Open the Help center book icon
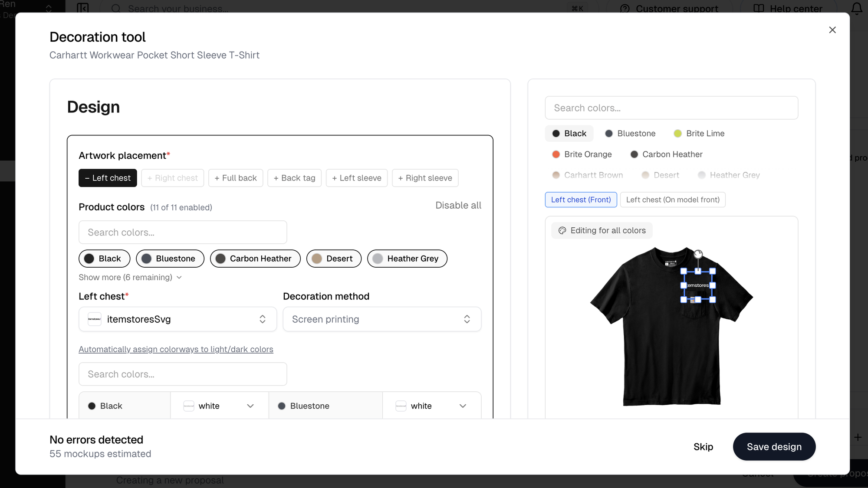The width and height of the screenshot is (868, 488). tap(759, 9)
